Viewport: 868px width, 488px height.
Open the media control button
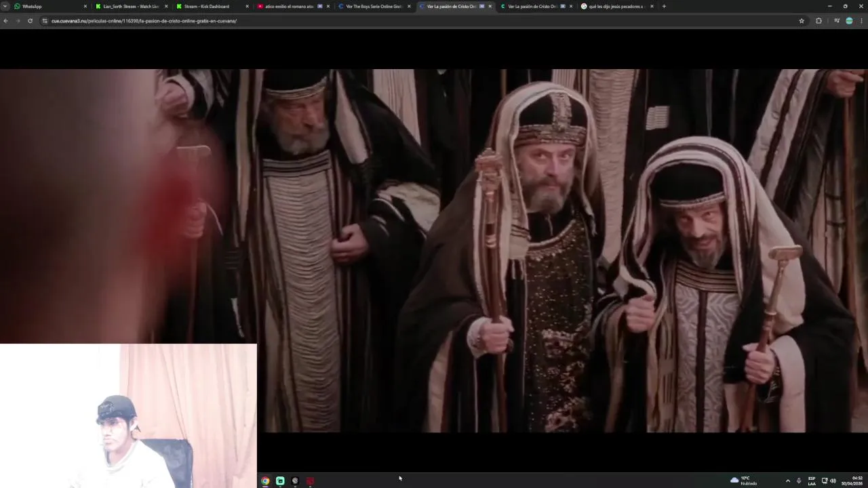coord(837,21)
